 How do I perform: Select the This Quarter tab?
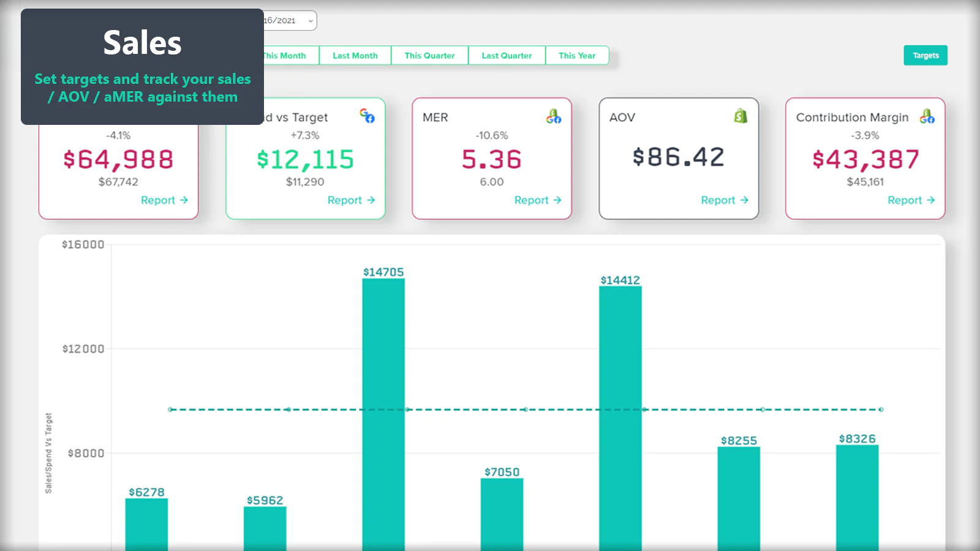(429, 56)
